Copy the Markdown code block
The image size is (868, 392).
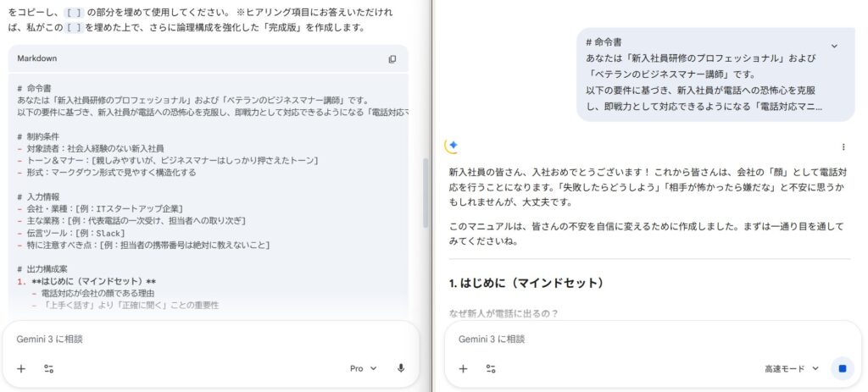pyautogui.click(x=392, y=59)
